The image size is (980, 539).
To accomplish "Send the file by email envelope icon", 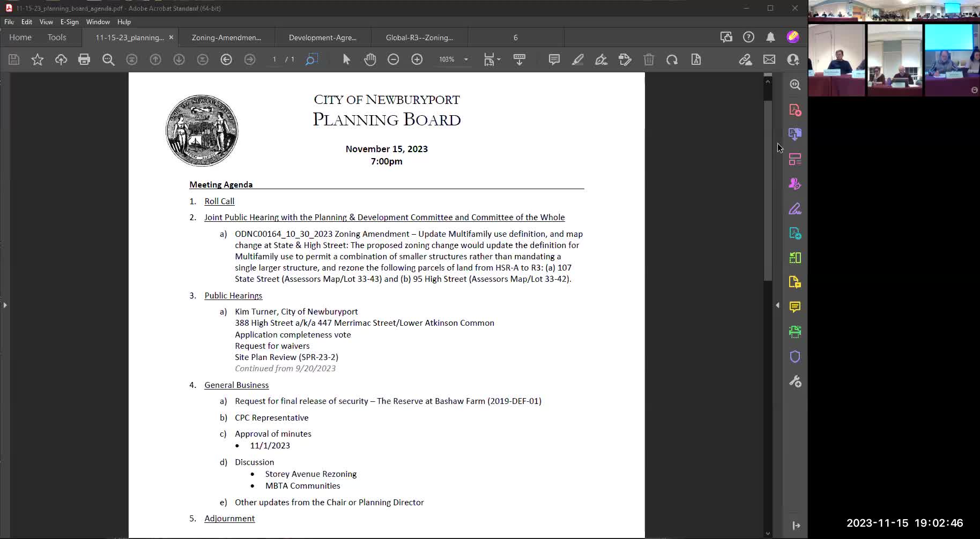I will tap(769, 59).
